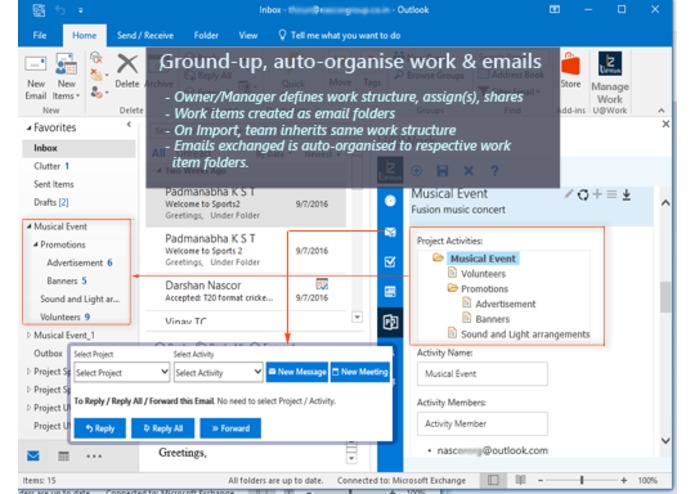Image resolution: width=695 pixels, height=494 pixels.
Task: Click the highlighted documents icon in blue sidebar
Action: click(x=390, y=322)
